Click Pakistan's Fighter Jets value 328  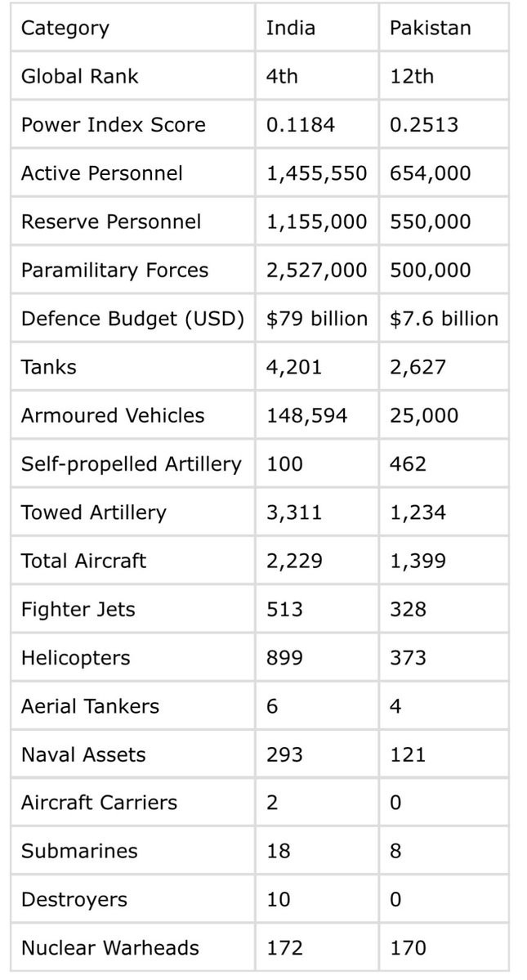408,609
